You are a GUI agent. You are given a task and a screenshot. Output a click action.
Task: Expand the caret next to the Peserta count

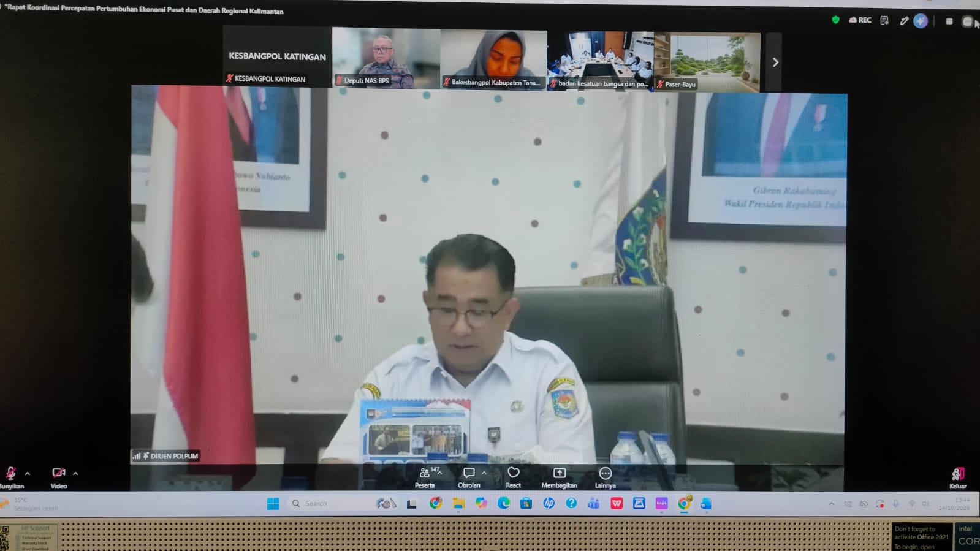pos(440,473)
